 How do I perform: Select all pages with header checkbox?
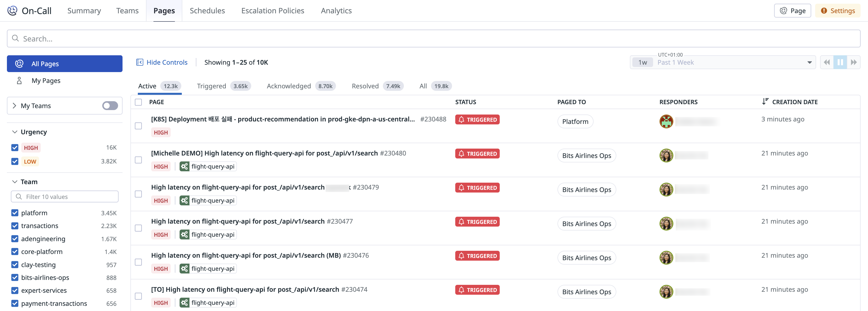(138, 102)
